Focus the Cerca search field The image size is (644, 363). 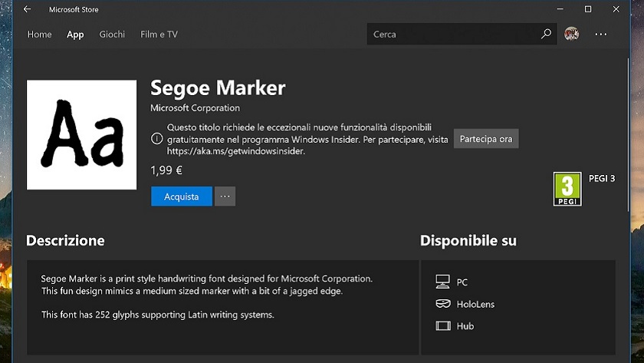pos(452,35)
